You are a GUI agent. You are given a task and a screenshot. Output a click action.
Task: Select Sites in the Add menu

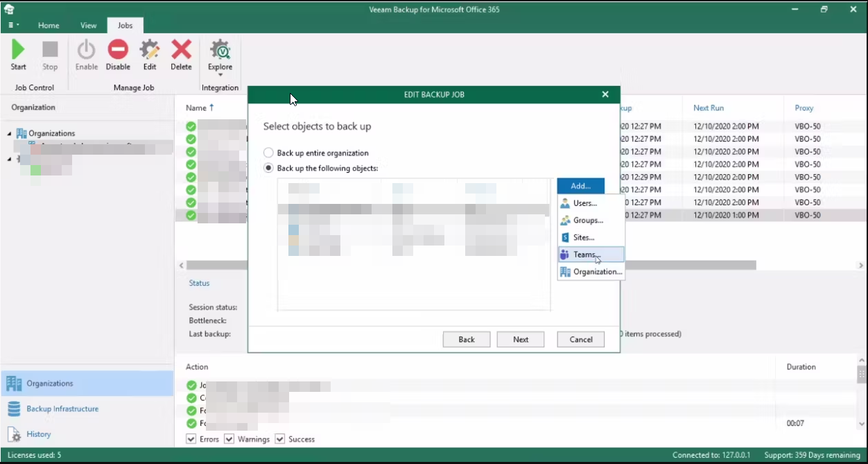(591, 238)
